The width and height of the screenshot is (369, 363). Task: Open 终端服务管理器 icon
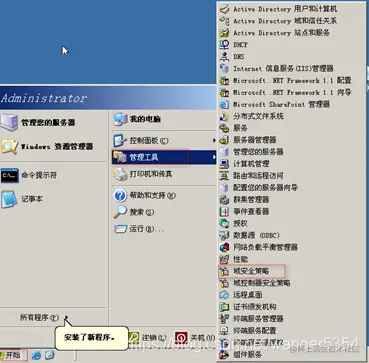[225, 319]
